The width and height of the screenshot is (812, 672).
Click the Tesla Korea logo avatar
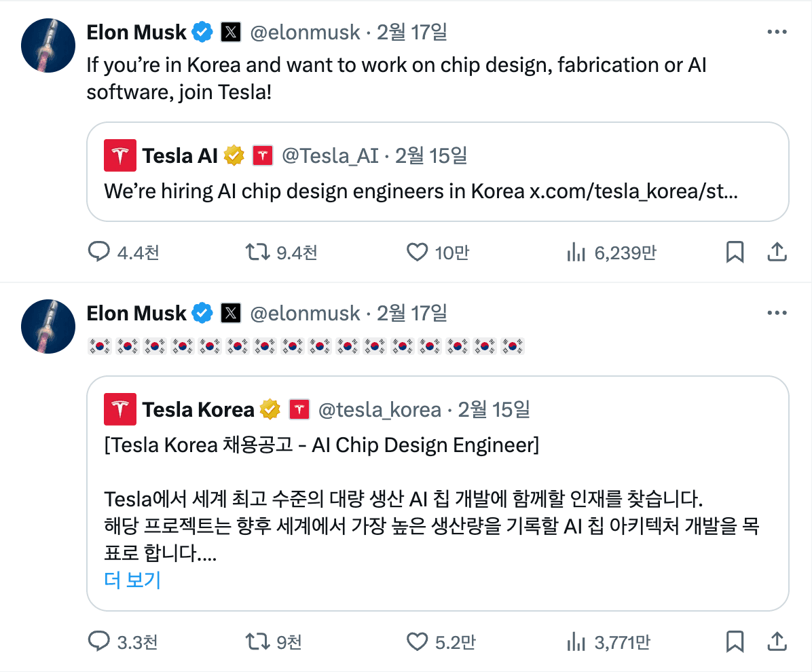120,410
